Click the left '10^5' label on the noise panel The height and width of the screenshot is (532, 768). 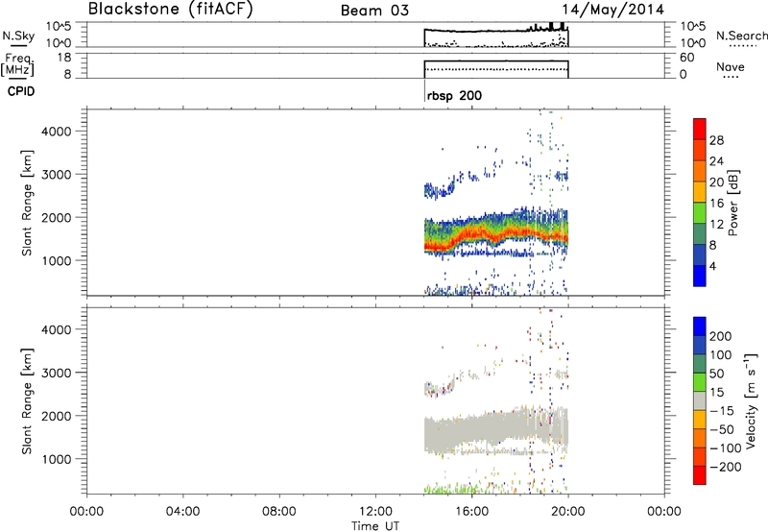(x=59, y=27)
